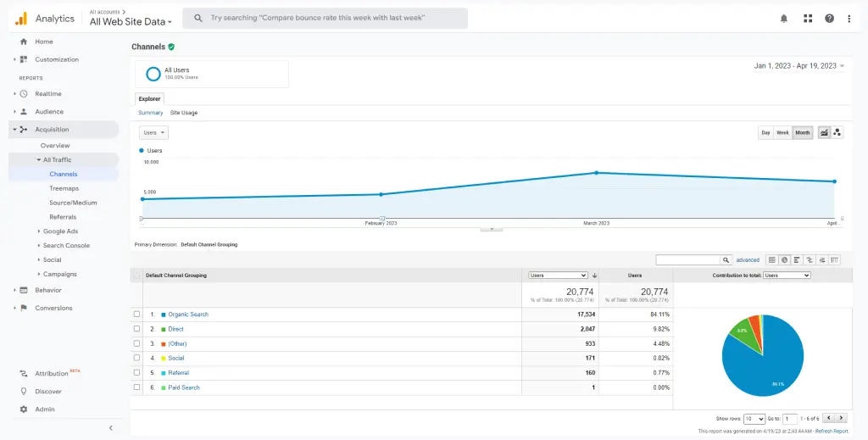Open the date range Jan 1 - Apr 19 picker

798,66
